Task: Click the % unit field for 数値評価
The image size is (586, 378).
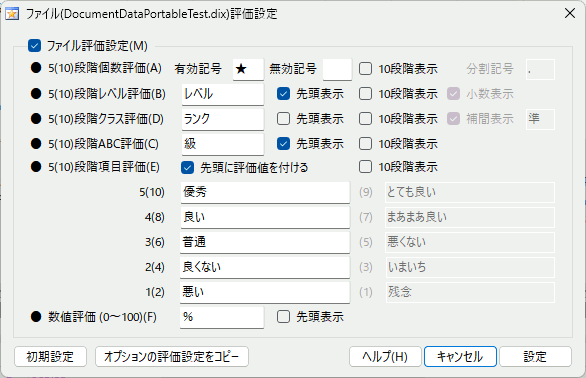Action: [x=222, y=317]
